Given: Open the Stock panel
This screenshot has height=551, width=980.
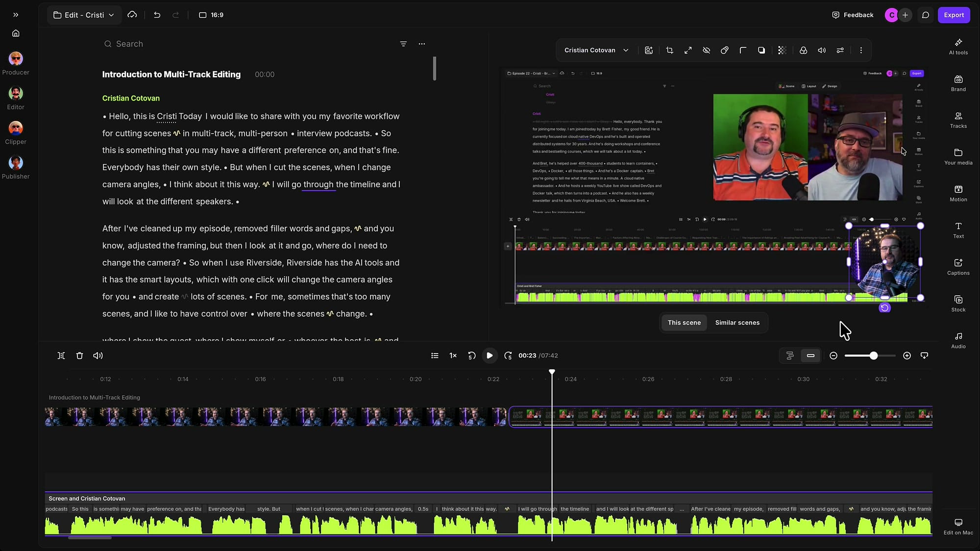Looking at the screenshot, I should 958,304.
